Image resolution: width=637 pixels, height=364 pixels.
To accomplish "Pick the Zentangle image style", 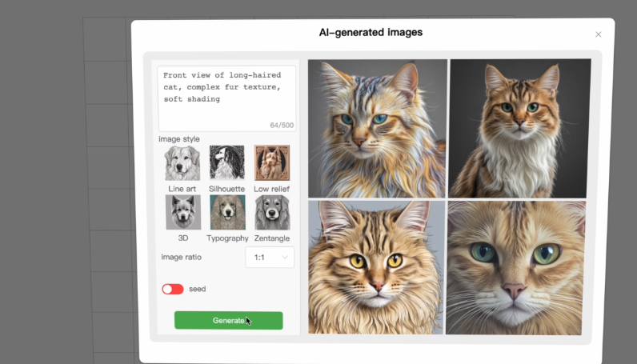I will pos(272,212).
